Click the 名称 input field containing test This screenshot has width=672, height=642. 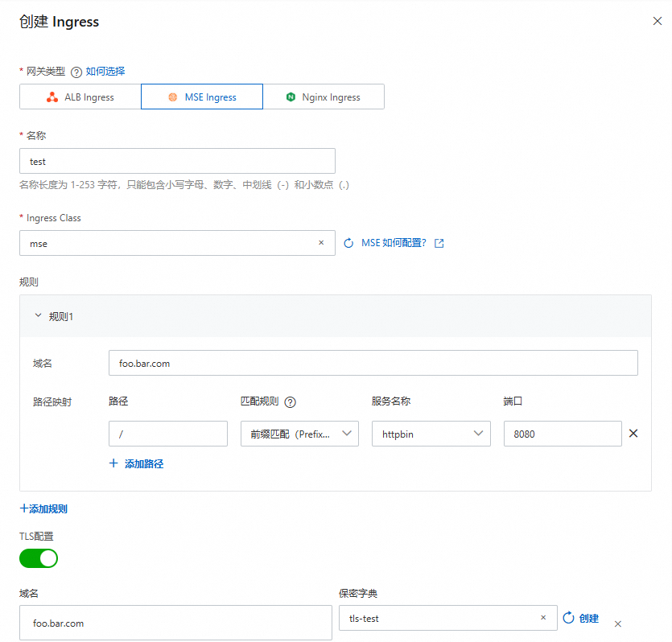click(177, 161)
